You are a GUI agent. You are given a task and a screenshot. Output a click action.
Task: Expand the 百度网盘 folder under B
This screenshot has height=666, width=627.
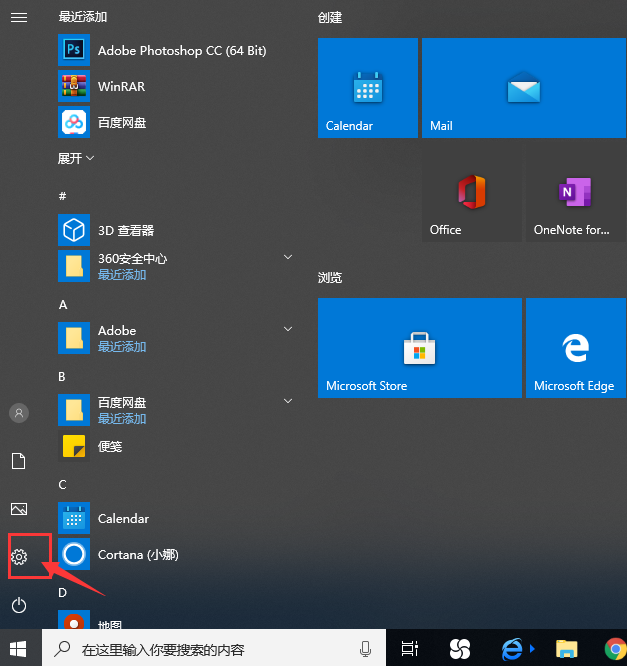(x=288, y=402)
